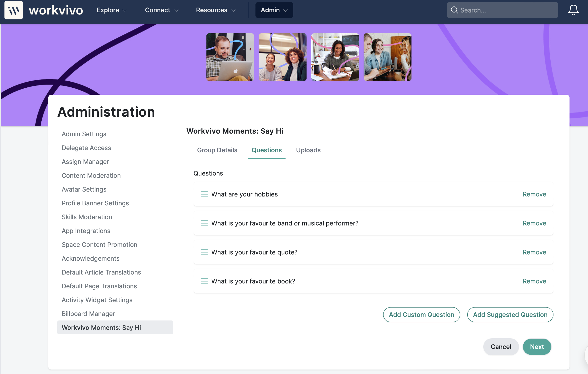Open Assign Manager in sidebar

click(x=85, y=162)
